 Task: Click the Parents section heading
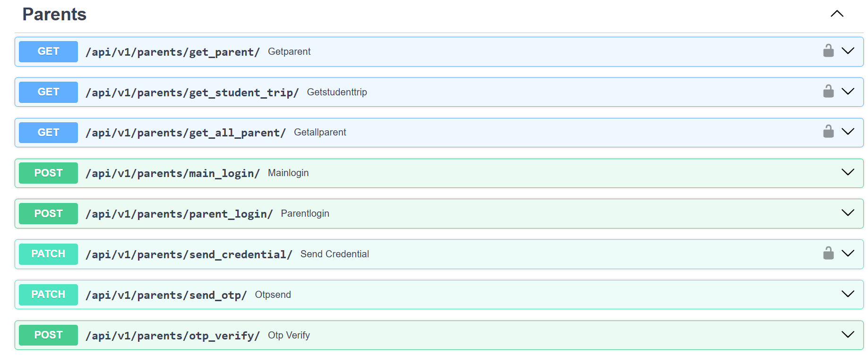click(x=54, y=15)
